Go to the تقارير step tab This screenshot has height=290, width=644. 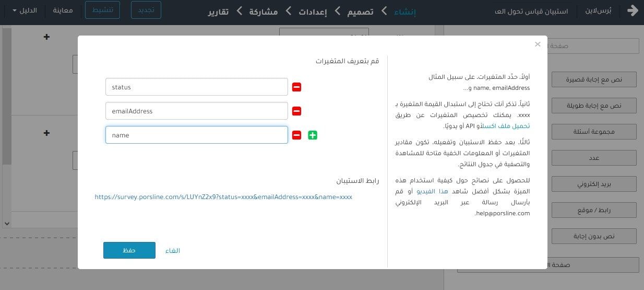pos(218,11)
